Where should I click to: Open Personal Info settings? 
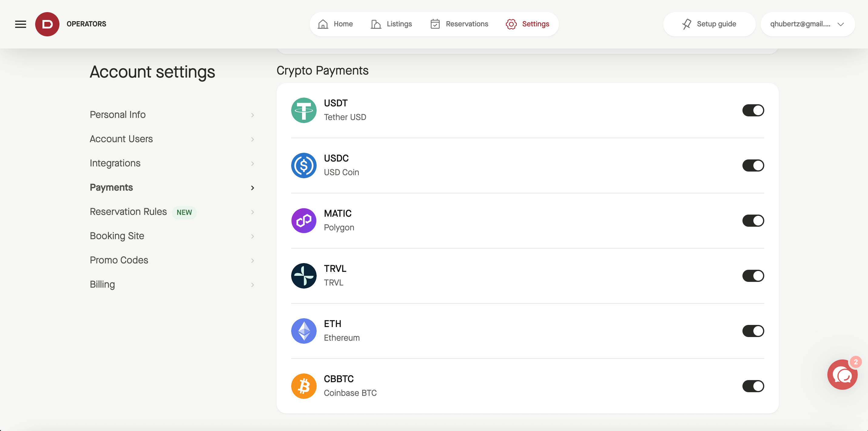tap(172, 115)
